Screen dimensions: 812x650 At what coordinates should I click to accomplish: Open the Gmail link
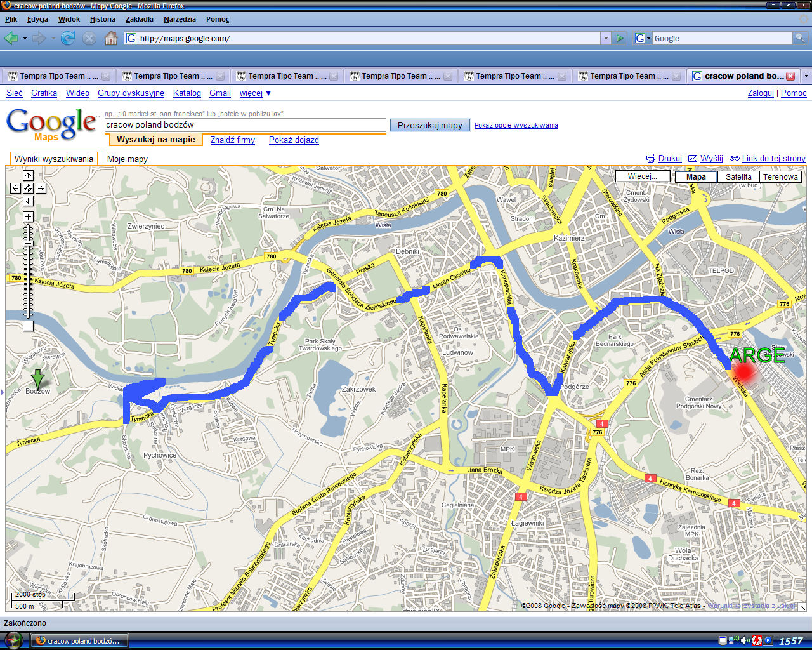point(220,93)
